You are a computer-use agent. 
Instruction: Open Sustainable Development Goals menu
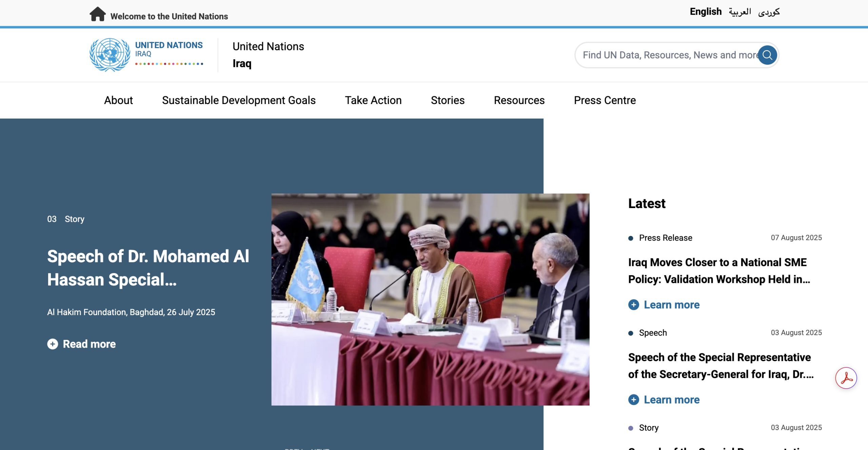[239, 100]
